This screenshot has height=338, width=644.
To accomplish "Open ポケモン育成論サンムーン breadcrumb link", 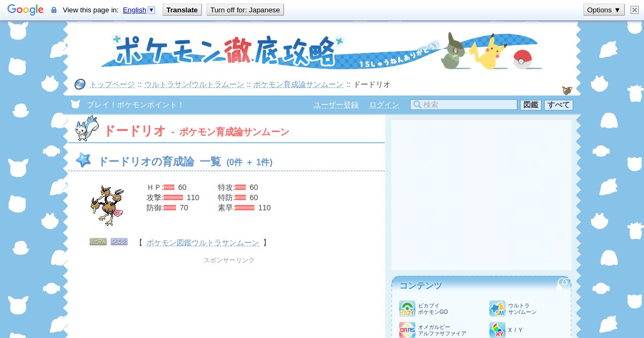I will 298,85.
